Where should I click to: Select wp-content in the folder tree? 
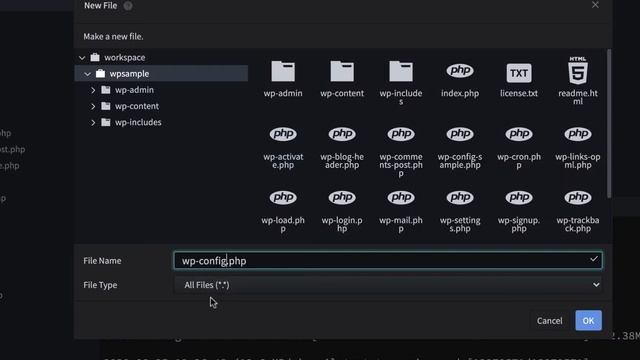137,106
